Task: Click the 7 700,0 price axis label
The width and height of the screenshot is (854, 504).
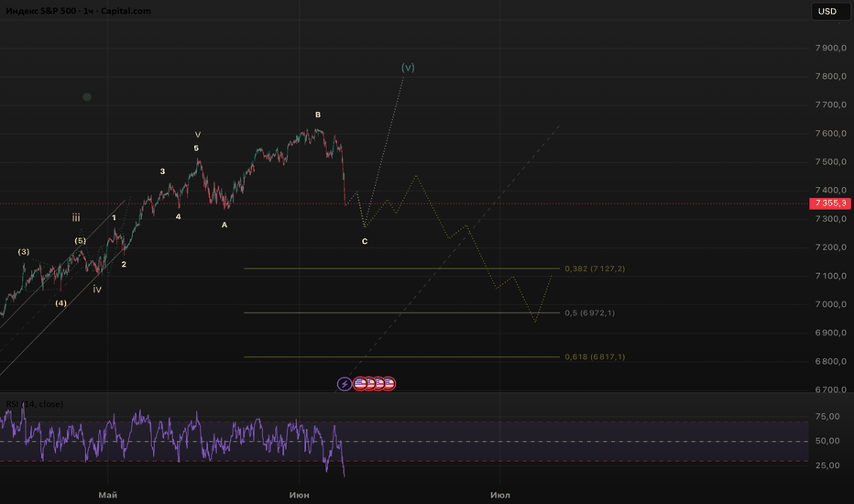Action: pyautogui.click(x=831, y=104)
